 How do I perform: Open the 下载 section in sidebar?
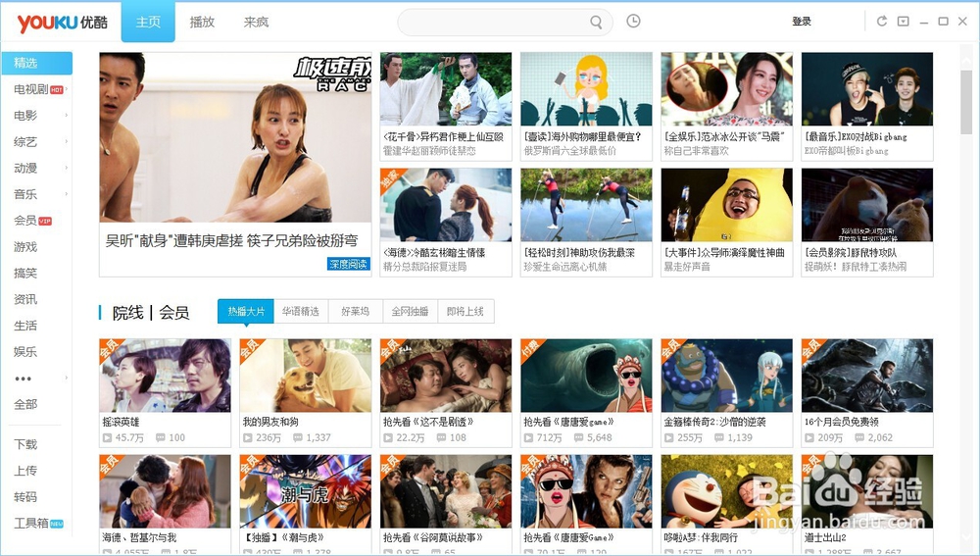[x=25, y=444]
